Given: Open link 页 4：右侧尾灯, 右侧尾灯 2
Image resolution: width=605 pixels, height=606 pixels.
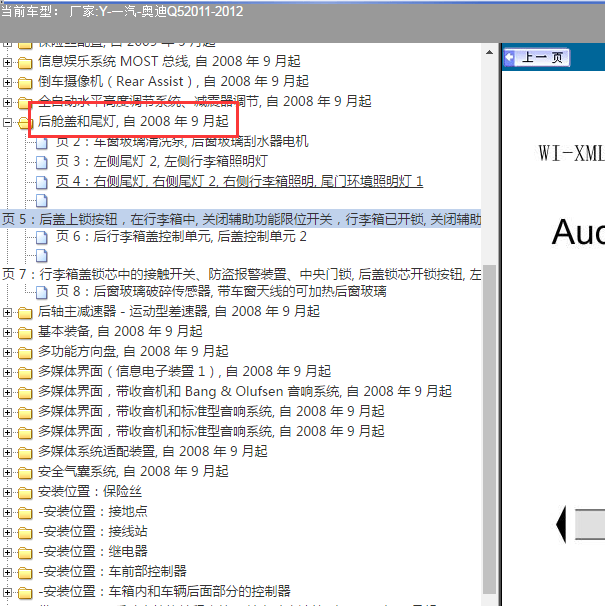Looking at the screenshot, I should (x=239, y=181).
